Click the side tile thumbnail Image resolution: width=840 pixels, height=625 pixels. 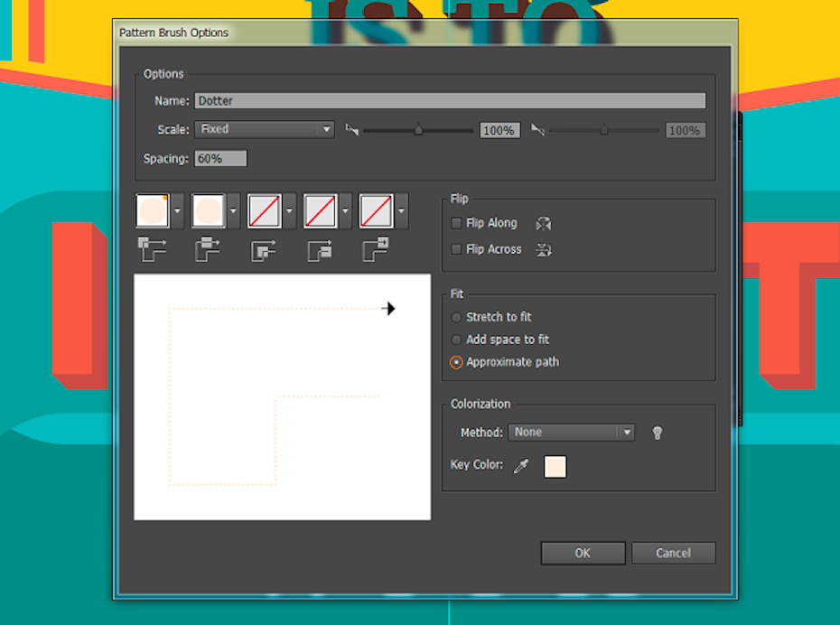click(x=208, y=211)
